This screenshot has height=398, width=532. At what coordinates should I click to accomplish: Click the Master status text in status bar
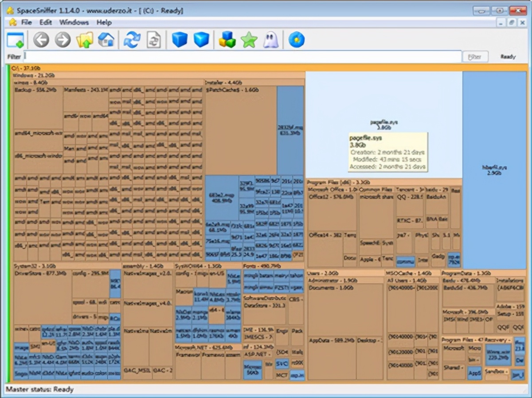click(39, 390)
